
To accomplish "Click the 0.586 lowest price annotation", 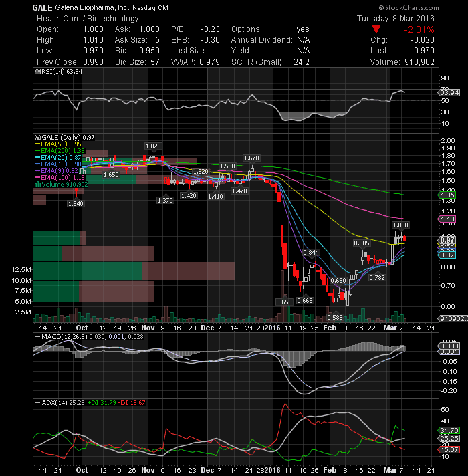I will pos(335,318).
